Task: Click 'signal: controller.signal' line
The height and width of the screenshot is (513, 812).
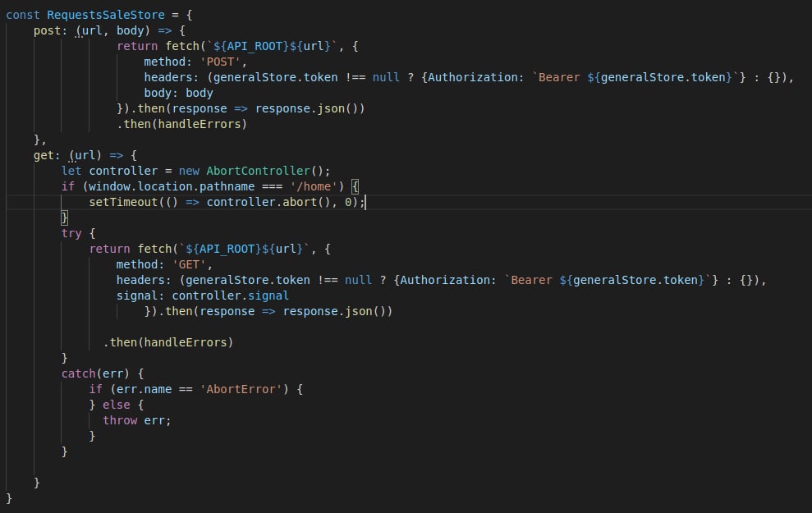Action: tap(203, 295)
